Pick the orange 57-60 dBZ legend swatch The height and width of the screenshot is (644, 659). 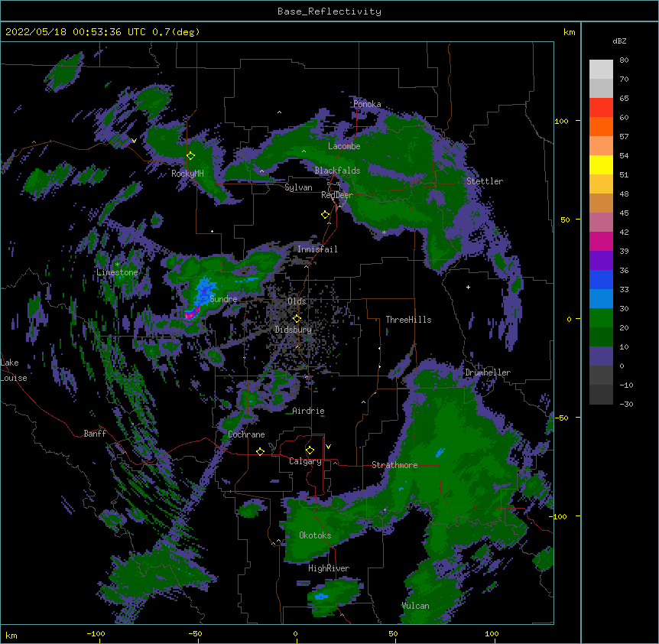[x=601, y=126]
